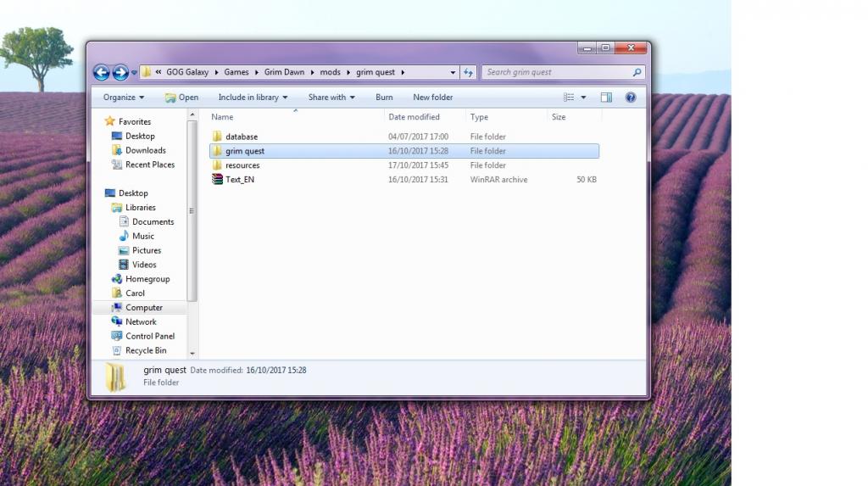Viewport: 868px width, 486px height.
Task: Click the Recycle Bin in navigation pane
Action: pos(145,350)
